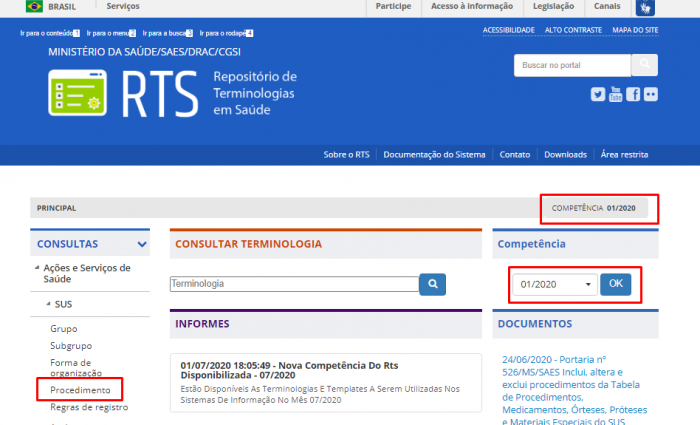This screenshot has width=700, height=425.
Task: Open the Procedimento link in sidebar
Action: coord(80,388)
